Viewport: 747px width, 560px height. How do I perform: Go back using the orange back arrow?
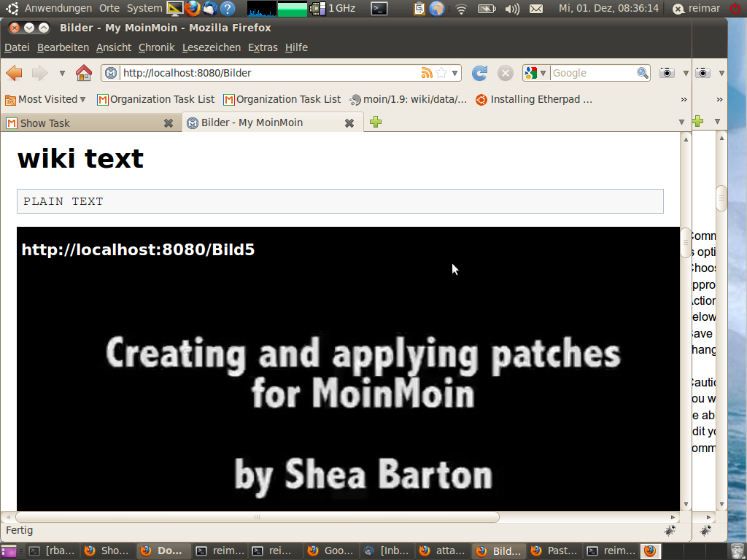click(14, 73)
